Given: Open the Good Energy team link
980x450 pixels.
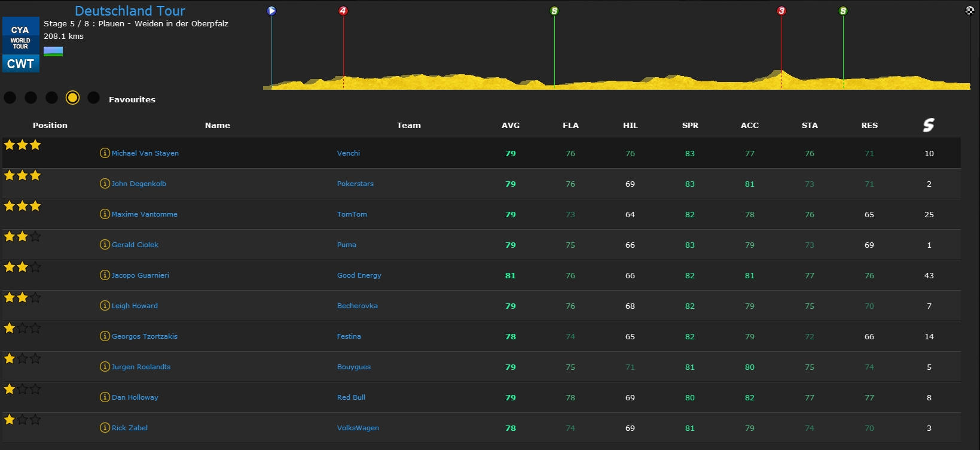Looking at the screenshot, I should click(359, 275).
